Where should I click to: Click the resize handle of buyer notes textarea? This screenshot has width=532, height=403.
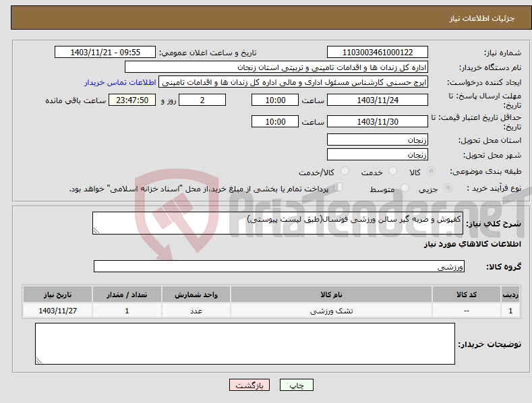(x=39, y=361)
